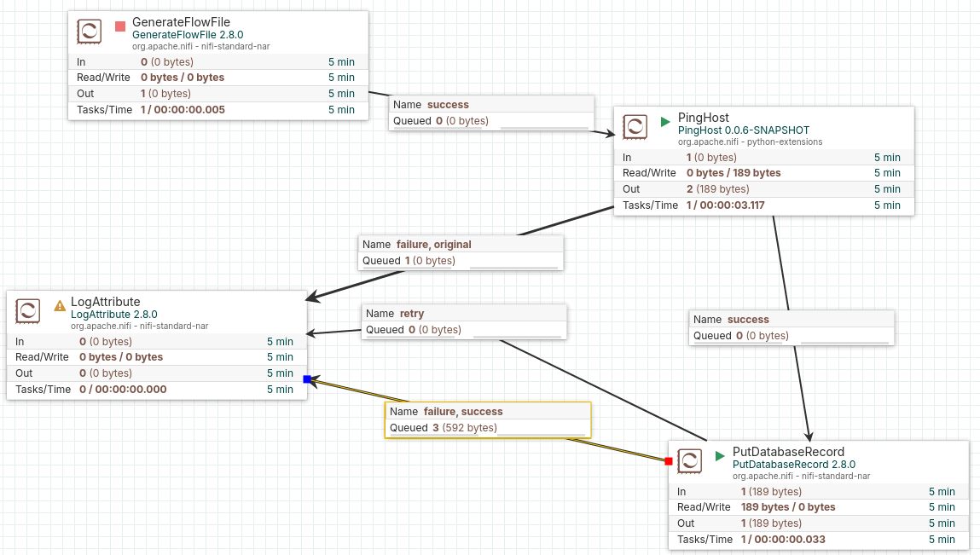Click the 'PingHost 0.0.6-SNAPSHOT' version text
The width and height of the screenshot is (980, 555).
point(744,130)
